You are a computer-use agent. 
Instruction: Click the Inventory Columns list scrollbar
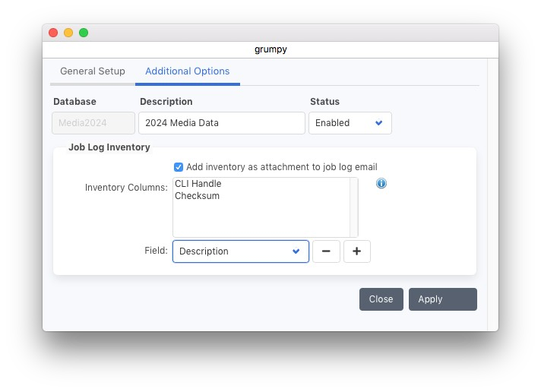[x=354, y=207]
